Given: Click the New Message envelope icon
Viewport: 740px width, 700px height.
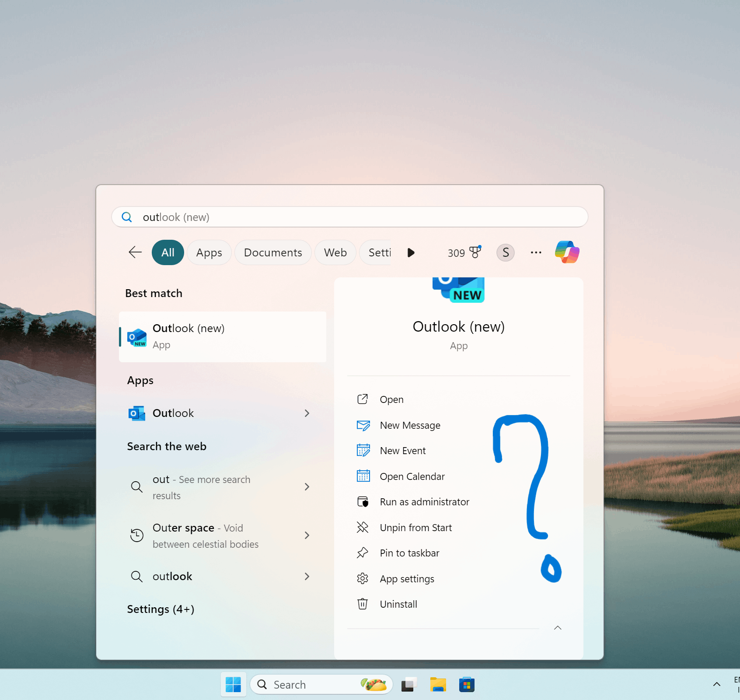Looking at the screenshot, I should [x=363, y=425].
